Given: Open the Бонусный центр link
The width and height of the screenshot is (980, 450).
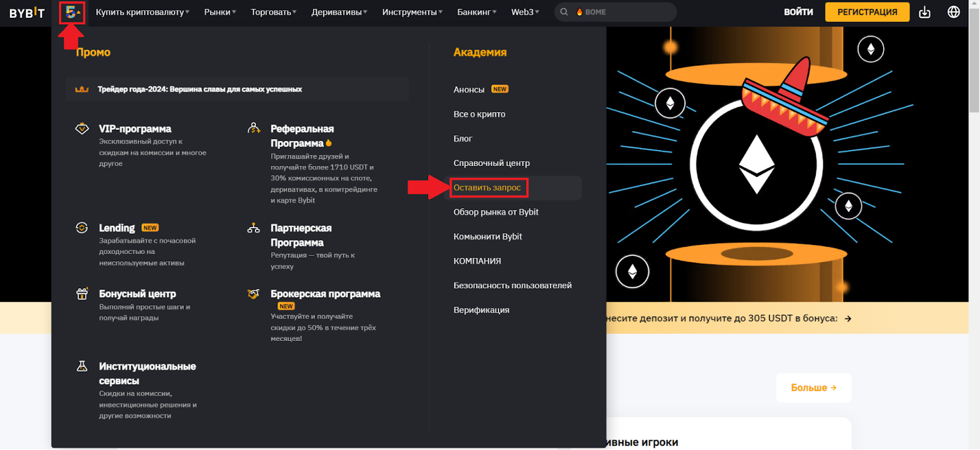Looking at the screenshot, I should (138, 294).
